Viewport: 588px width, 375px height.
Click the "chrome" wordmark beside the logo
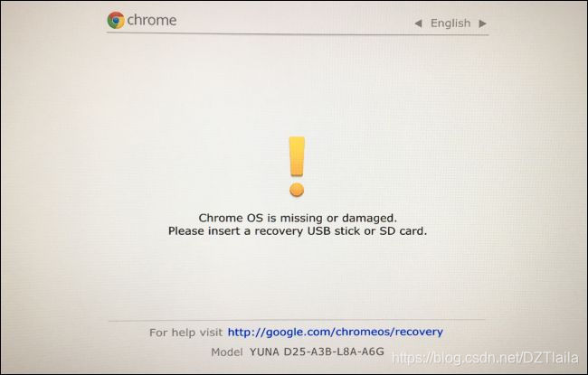(x=152, y=20)
